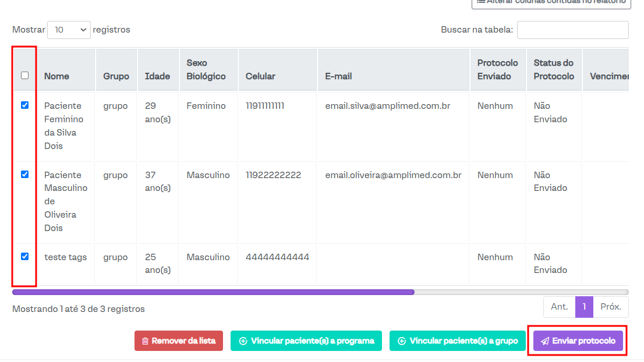Click the paper plane icon on Enviar protocolo
Image resolution: width=644 pixels, height=362 pixels.
545,341
